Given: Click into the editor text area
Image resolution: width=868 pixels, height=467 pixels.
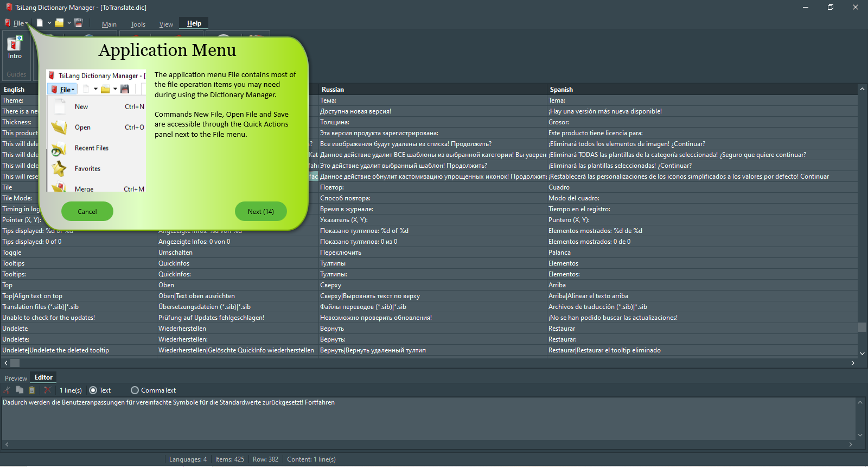Looking at the screenshot, I should coord(429,418).
